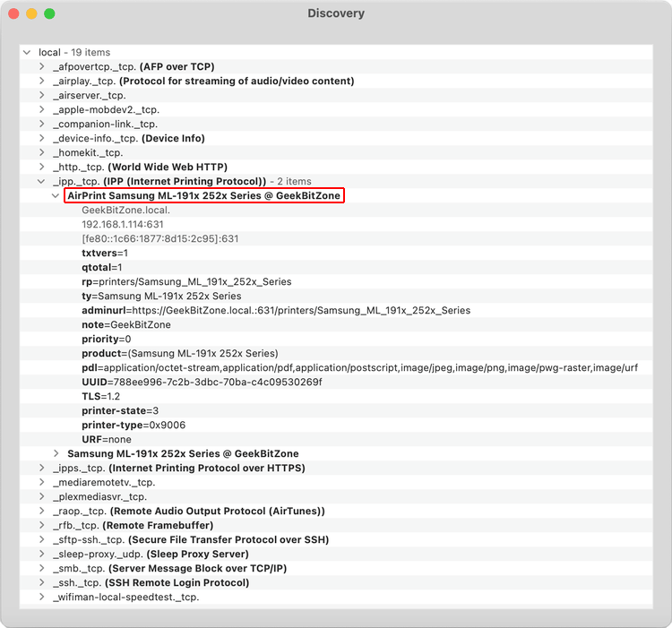Expand the _apple-mobdev2._tcp. chevron

pos(41,109)
